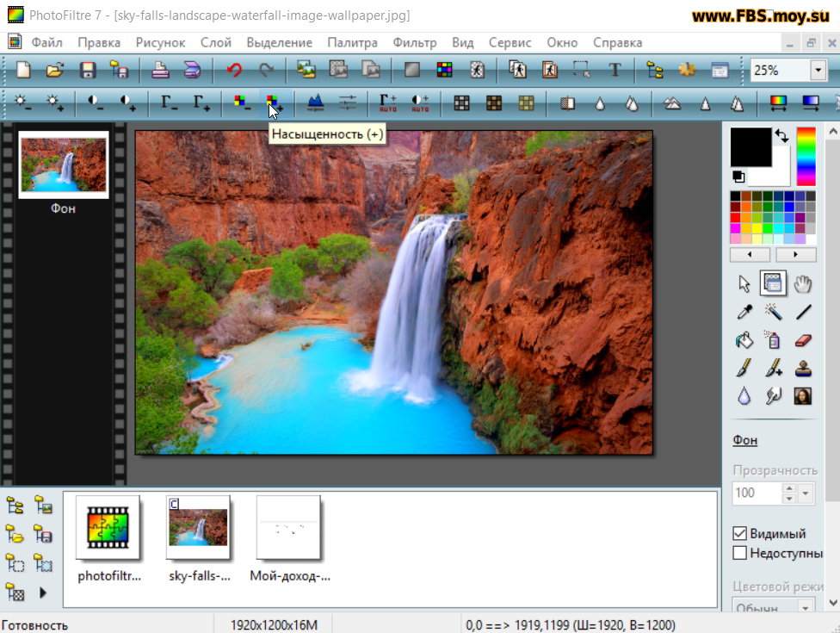Toggle the Видимый checkbox
Screen dimensions: 840x633
(739, 533)
